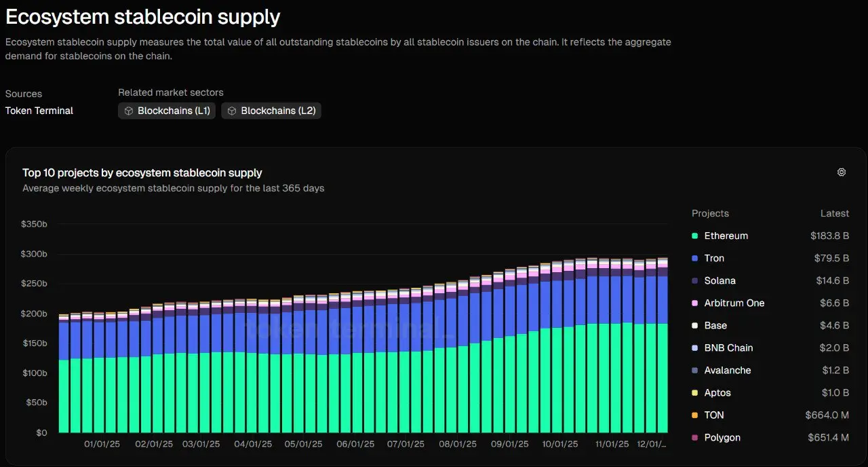Click the Projects column header
Image resolution: width=868 pixels, height=467 pixels.
710,213
